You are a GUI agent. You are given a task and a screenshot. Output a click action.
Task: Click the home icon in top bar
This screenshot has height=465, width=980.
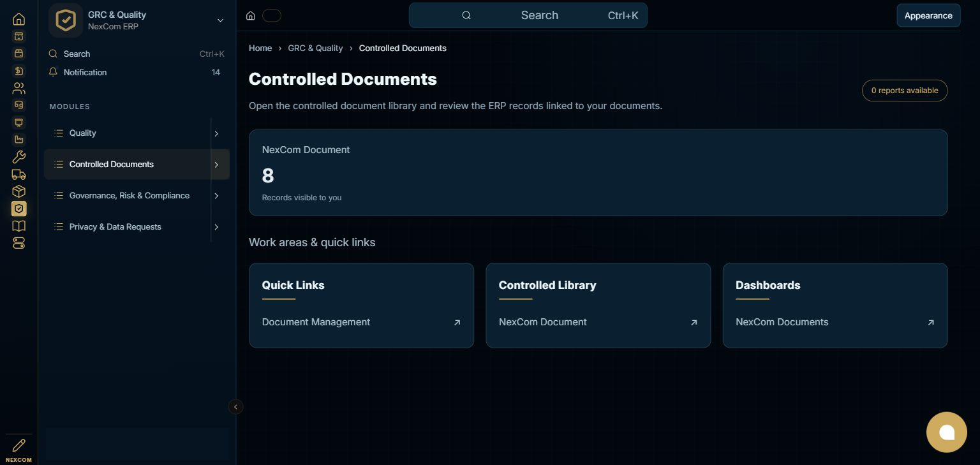coord(251,16)
